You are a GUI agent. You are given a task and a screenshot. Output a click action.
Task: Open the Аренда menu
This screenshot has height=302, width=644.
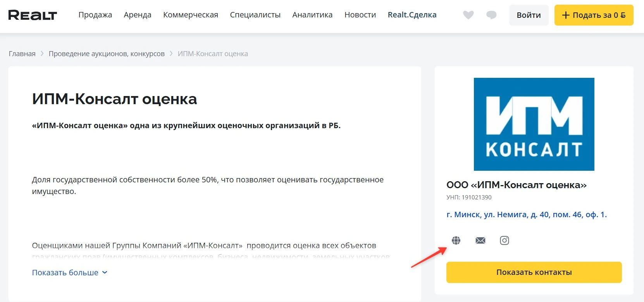click(x=138, y=15)
